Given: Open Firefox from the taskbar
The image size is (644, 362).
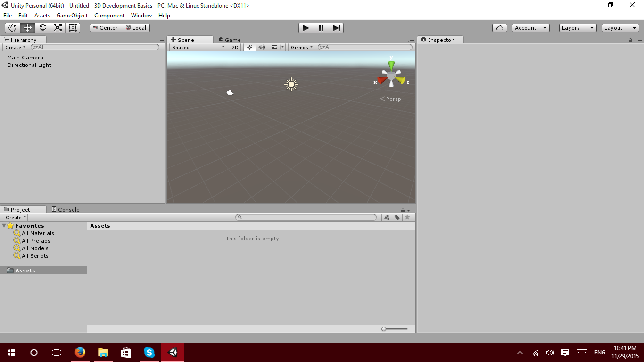Looking at the screenshot, I should click(80, 353).
